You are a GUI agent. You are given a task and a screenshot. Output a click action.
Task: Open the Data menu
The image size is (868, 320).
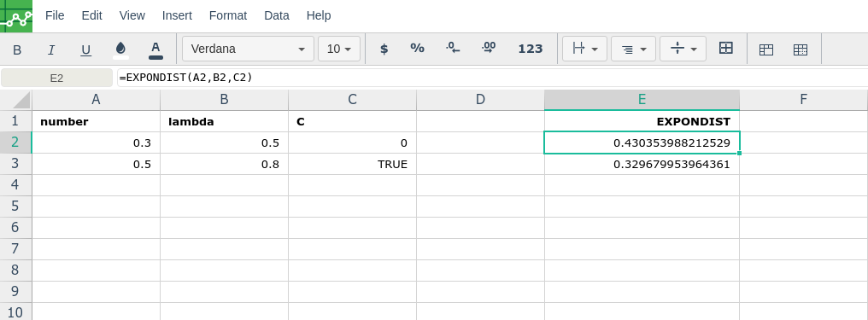pyautogui.click(x=277, y=15)
